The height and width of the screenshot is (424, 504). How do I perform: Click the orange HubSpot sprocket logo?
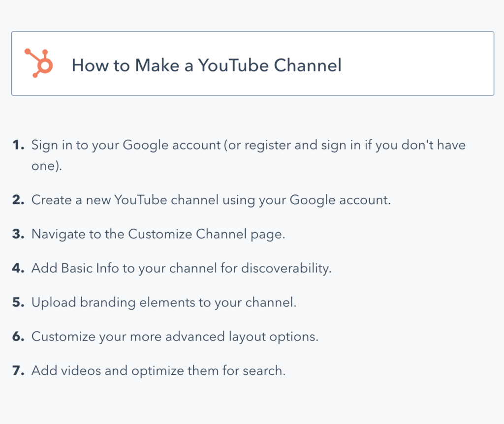tap(39, 63)
